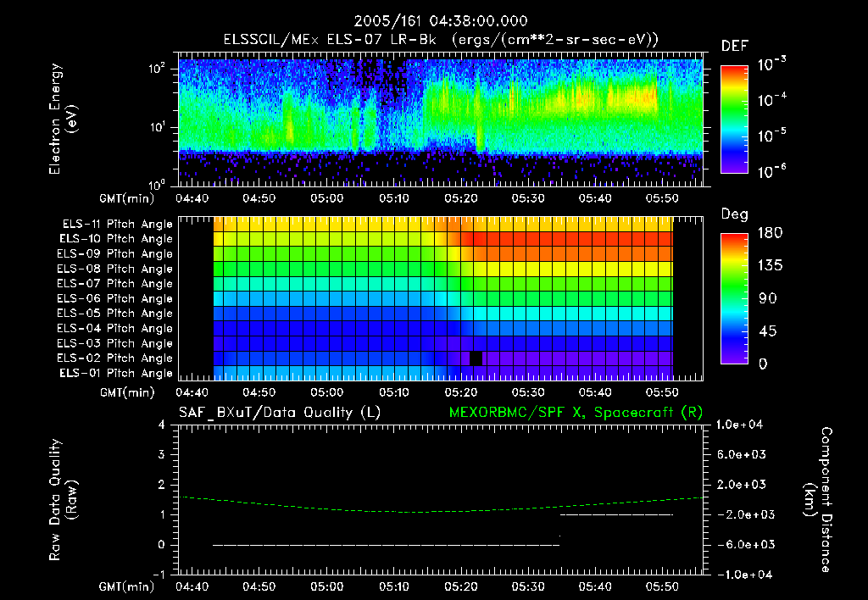Click the ELS-01 Pitch Angle row label
Image resolution: width=868 pixels, height=600 pixels.
(x=116, y=373)
